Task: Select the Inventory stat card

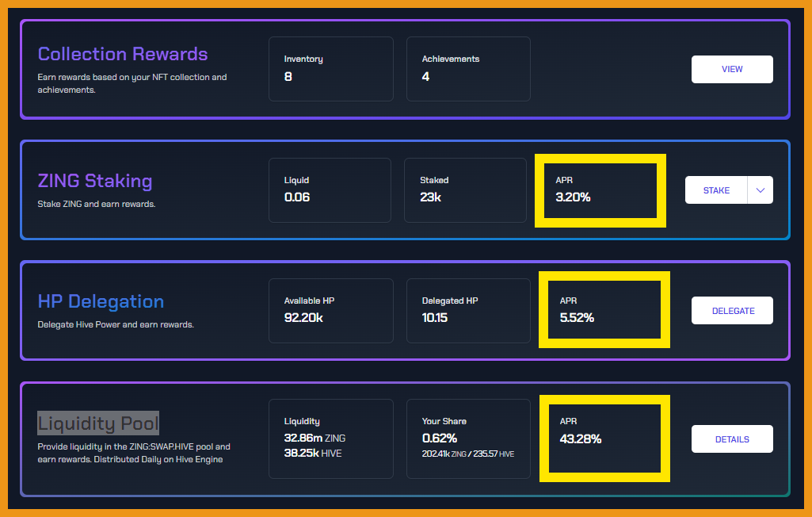Action: click(x=330, y=69)
